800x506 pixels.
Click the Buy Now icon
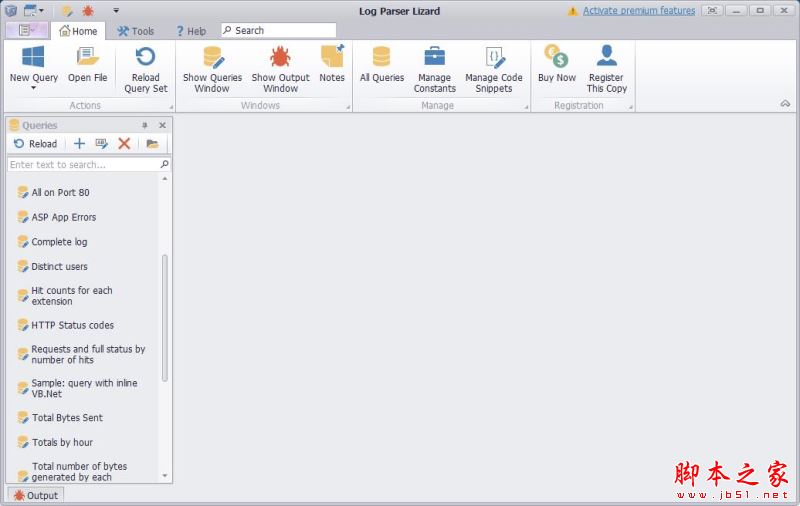click(x=556, y=56)
